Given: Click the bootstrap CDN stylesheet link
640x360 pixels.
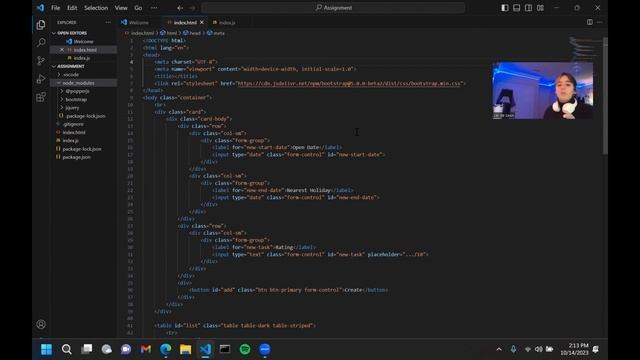Looking at the screenshot, I should point(350,83).
